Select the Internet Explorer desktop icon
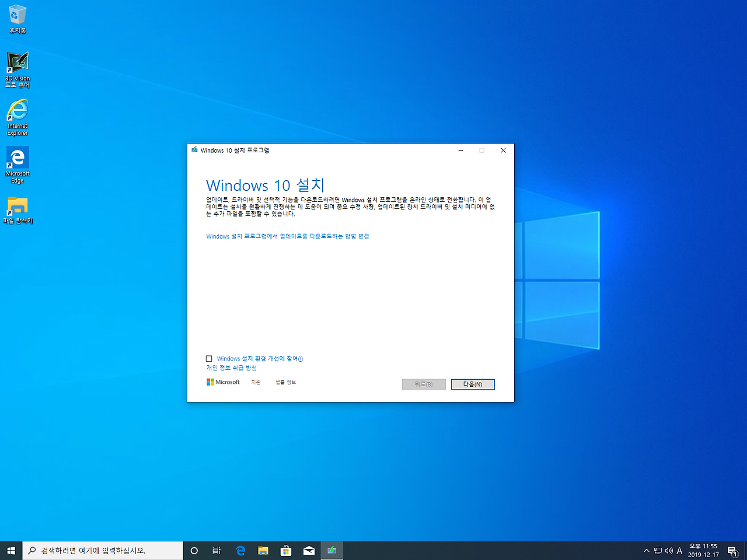 click(18, 117)
